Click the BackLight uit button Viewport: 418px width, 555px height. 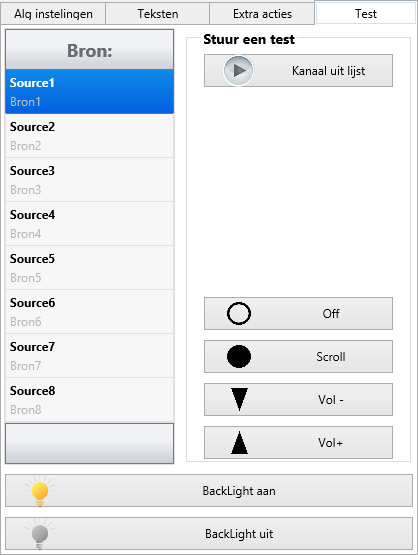pos(209,534)
